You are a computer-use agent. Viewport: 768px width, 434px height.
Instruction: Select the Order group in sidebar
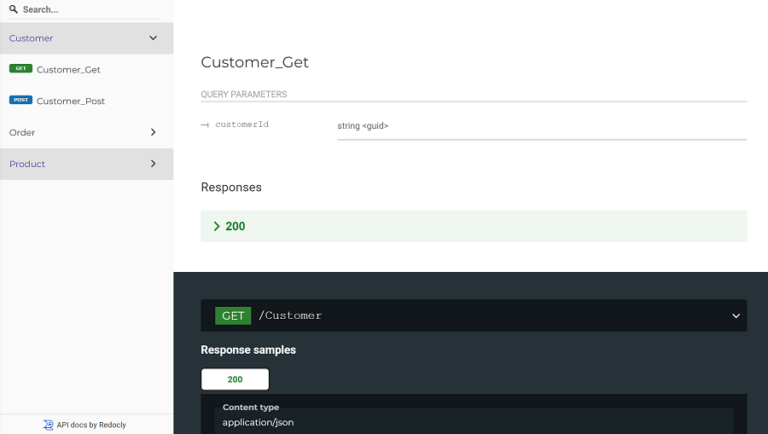coord(22,132)
